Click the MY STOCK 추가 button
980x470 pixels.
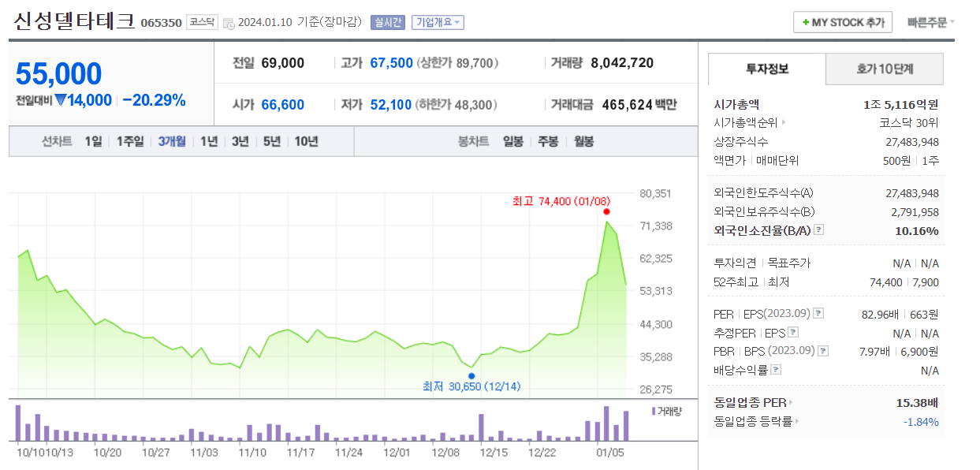click(x=843, y=22)
